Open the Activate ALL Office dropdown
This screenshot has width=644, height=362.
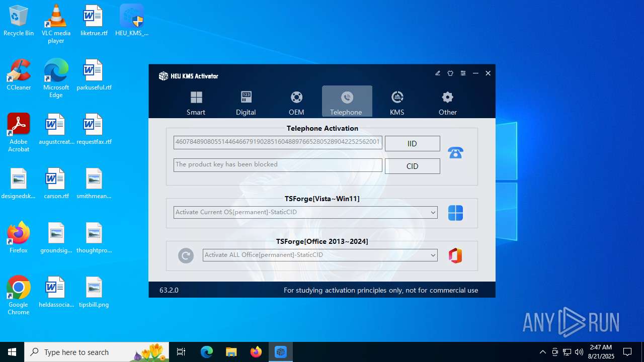tap(320, 255)
